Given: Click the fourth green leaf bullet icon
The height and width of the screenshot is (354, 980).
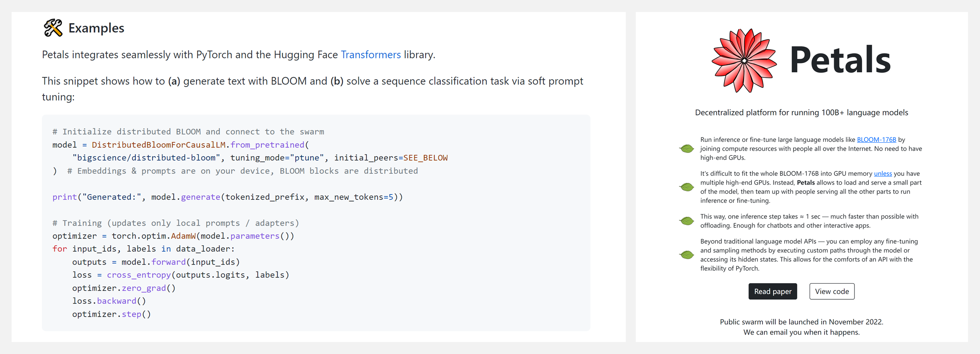Looking at the screenshot, I should (687, 255).
